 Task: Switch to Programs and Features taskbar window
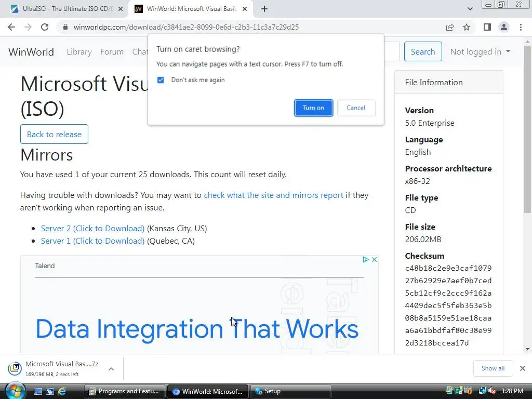pyautogui.click(x=124, y=392)
